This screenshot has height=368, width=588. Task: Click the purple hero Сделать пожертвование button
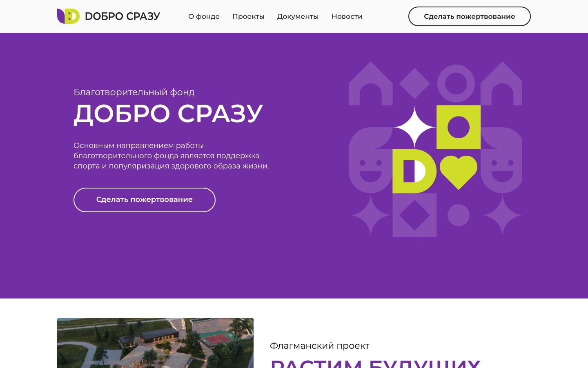click(x=144, y=200)
